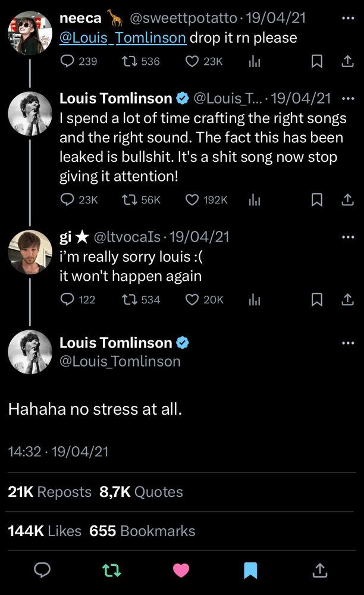Like Louis Tomlinson's tweet with 192K likes
This screenshot has height=595, width=364.
pos(192,201)
